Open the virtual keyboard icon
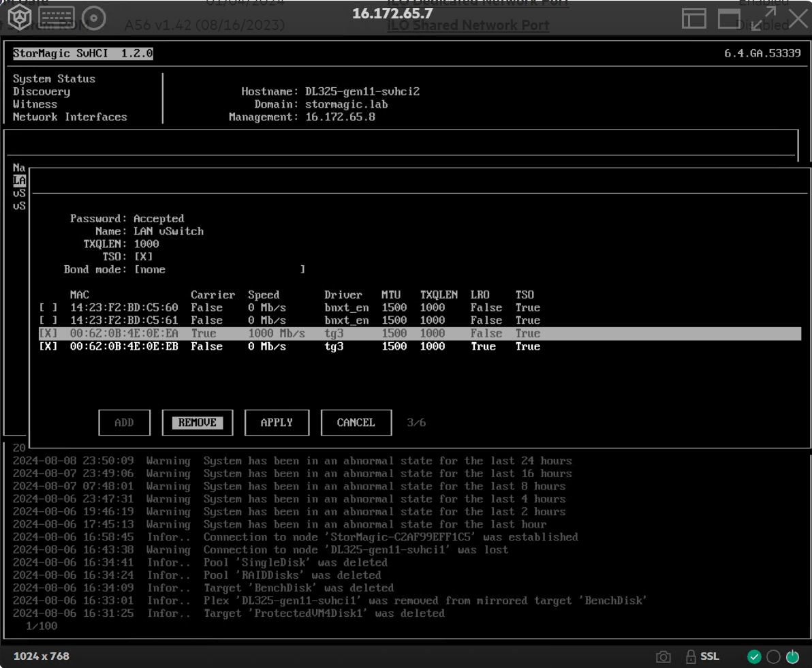The image size is (812, 668). [57, 18]
